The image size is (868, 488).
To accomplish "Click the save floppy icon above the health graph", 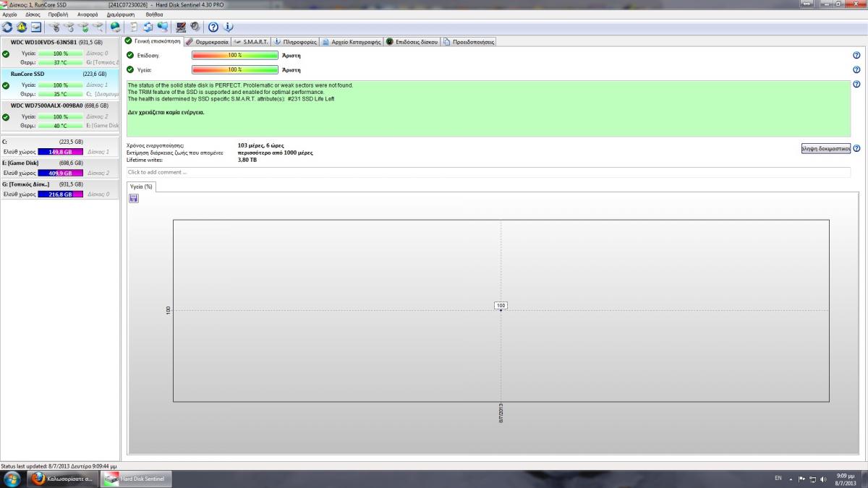I will [x=134, y=198].
